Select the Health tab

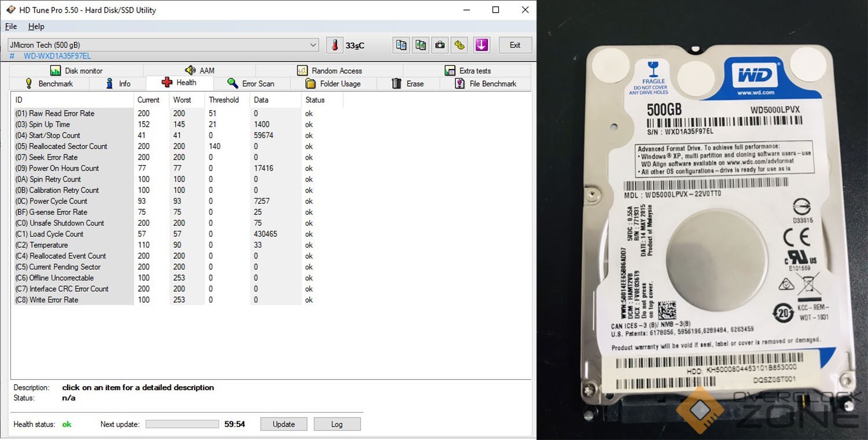coord(179,83)
